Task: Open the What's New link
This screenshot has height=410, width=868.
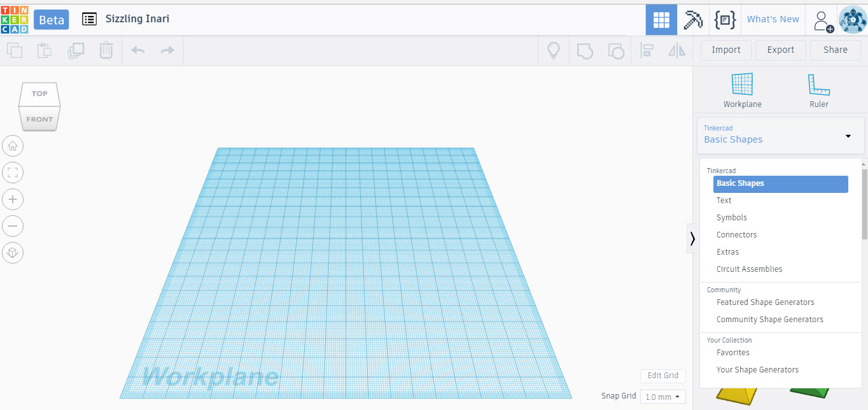Action: [x=773, y=20]
